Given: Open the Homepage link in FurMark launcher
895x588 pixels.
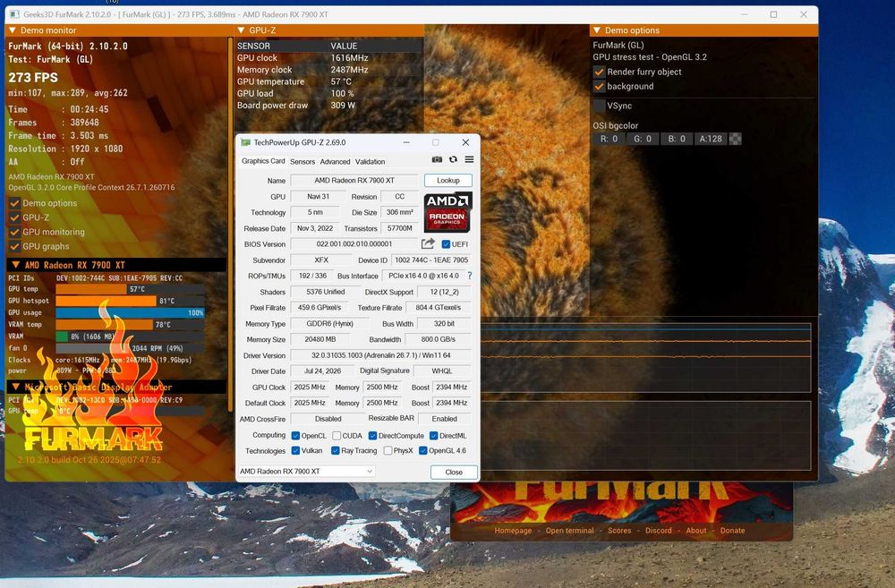Looking at the screenshot, I should click(x=513, y=531).
